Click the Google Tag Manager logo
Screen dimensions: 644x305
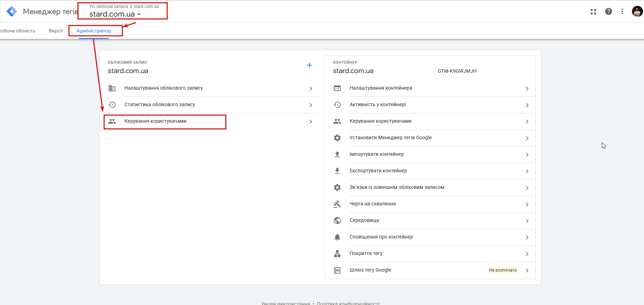click(12, 11)
